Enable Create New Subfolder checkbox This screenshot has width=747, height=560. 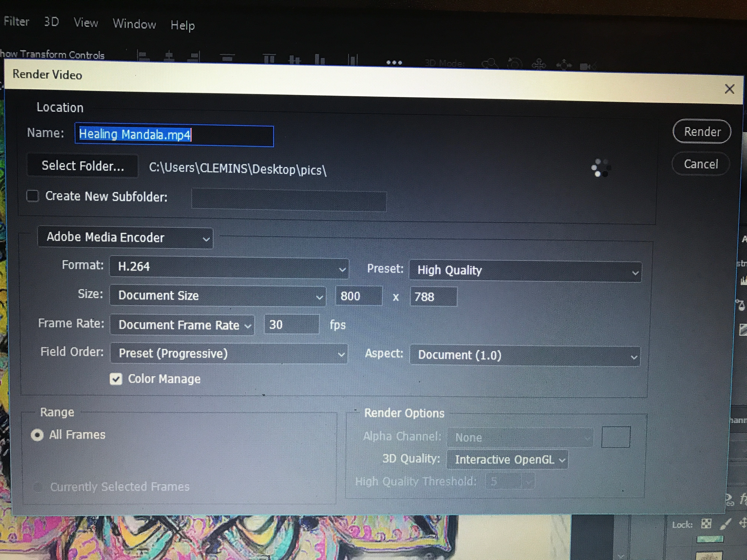tap(33, 196)
